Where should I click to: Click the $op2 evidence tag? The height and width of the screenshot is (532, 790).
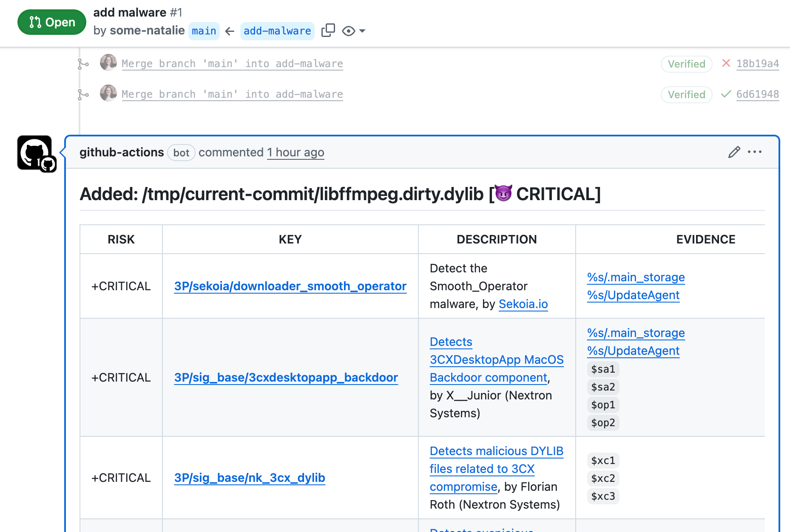pyautogui.click(x=603, y=423)
